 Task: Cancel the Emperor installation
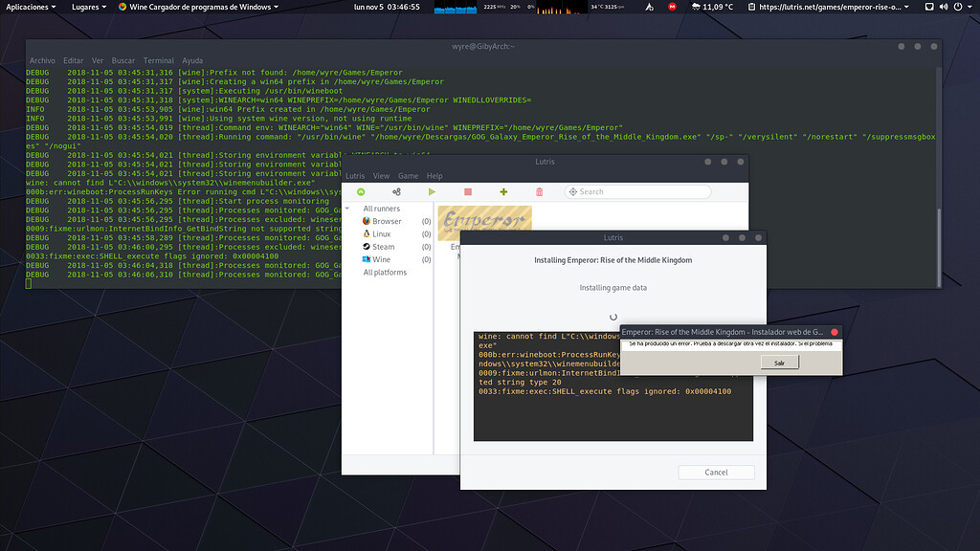coord(716,473)
